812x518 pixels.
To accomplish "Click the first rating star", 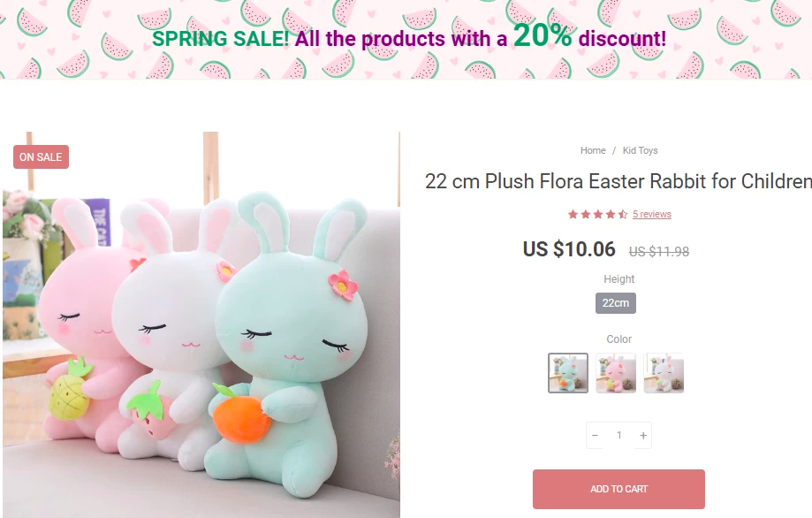I will [x=573, y=214].
